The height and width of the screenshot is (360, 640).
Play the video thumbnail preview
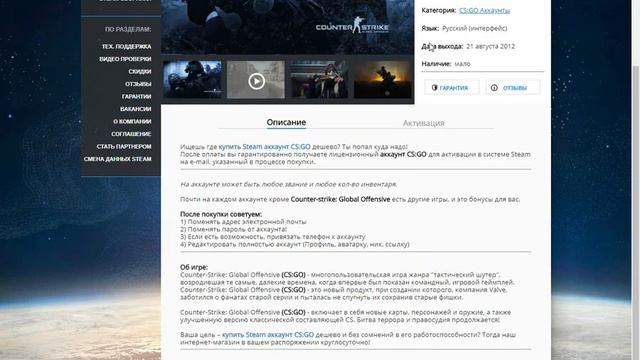click(x=256, y=80)
